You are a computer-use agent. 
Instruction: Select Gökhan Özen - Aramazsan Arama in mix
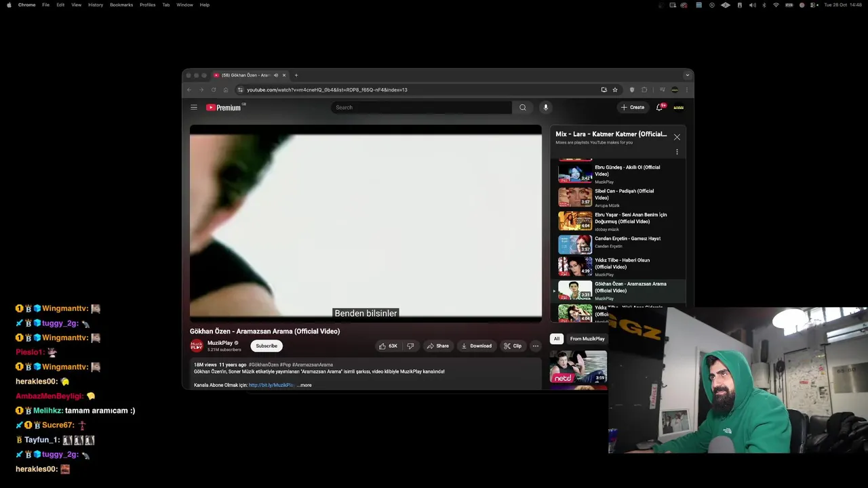618,290
